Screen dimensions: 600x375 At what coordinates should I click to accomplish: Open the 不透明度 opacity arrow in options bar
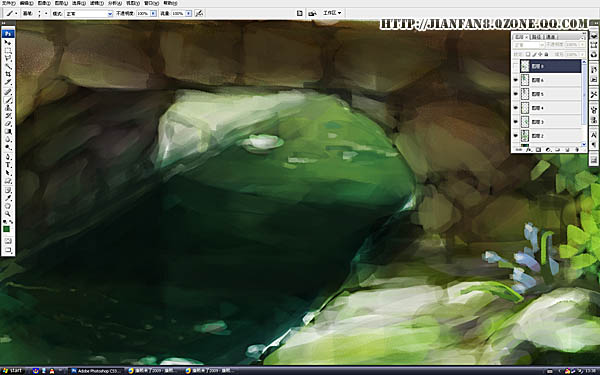[153, 13]
